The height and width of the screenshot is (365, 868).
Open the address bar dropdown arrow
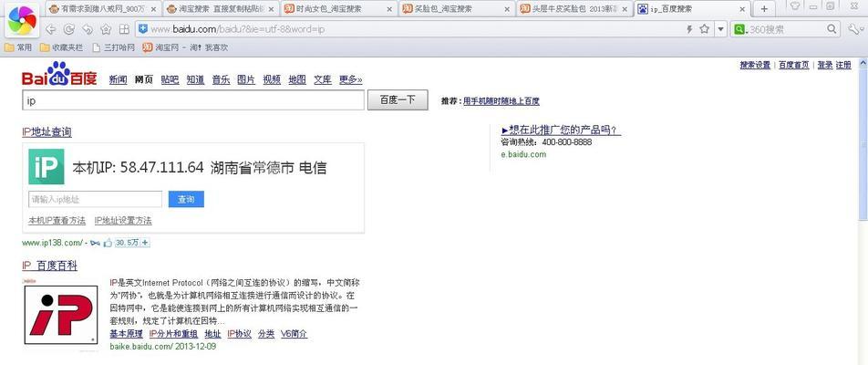coord(720,29)
